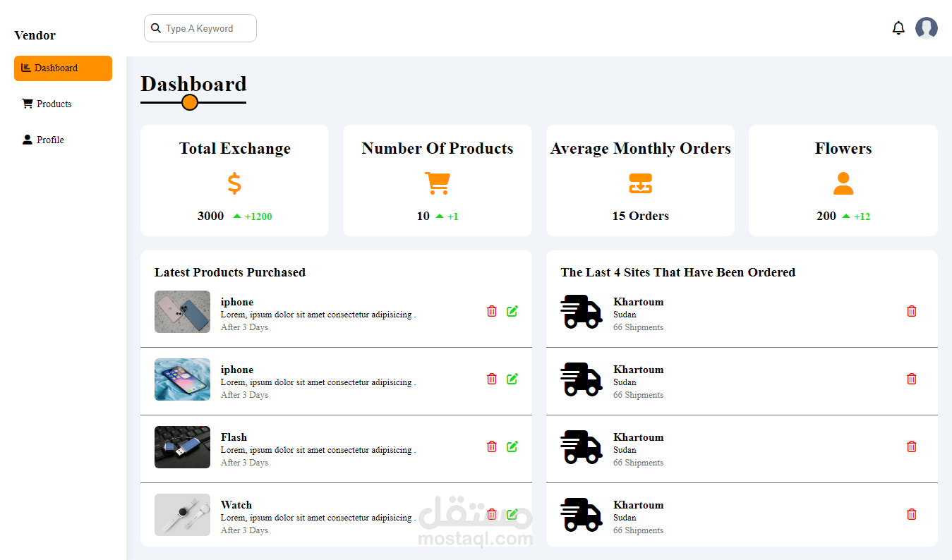
Task: Edit the Flash product entry
Action: (x=512, y=446)
